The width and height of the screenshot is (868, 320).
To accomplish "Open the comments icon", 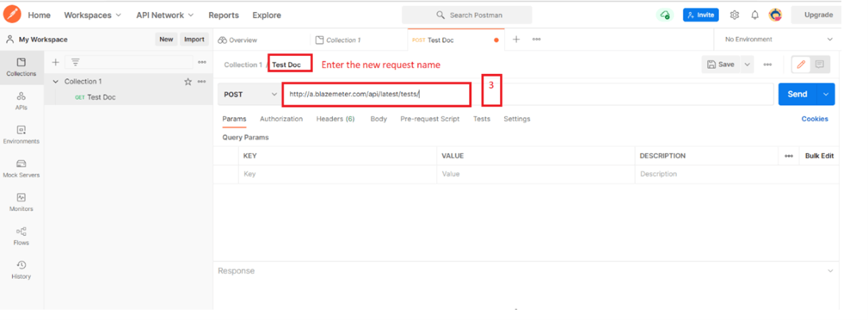I will coord(820,65).
